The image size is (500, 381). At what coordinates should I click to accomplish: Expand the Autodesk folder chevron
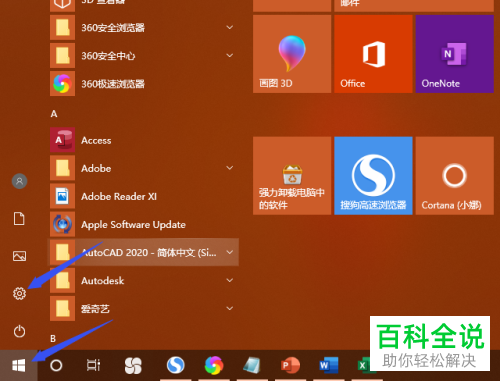tap(230, 280)
